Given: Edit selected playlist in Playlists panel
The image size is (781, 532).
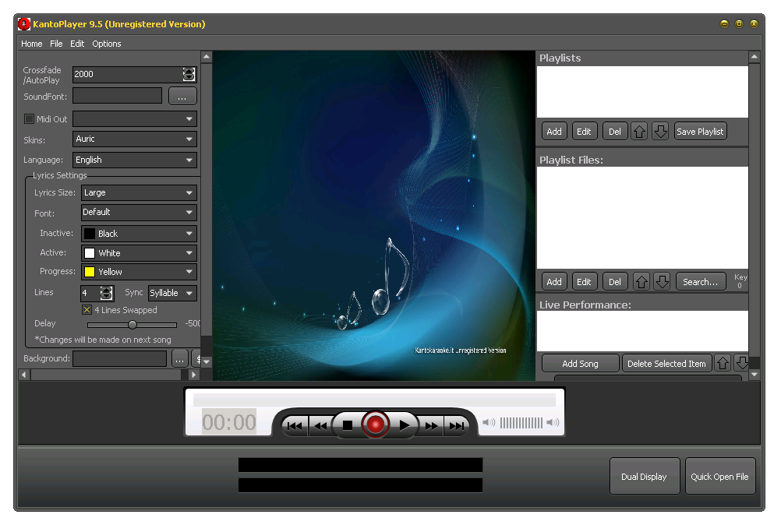Looking at the screenshot, I should click(x=584, y=132).
